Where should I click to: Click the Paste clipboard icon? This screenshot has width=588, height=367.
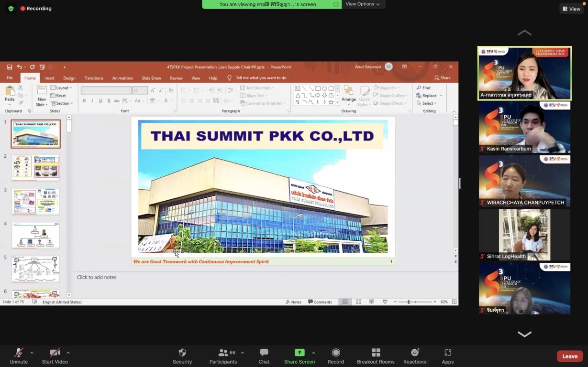10,91
